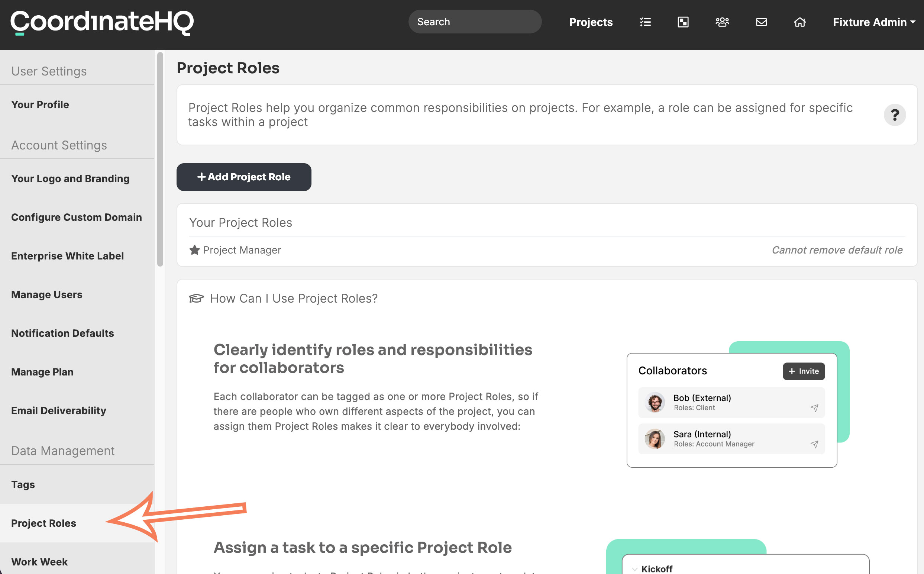Open the task list icon in navbar
The width and height of the screenshot is (924, 574).
645,22
